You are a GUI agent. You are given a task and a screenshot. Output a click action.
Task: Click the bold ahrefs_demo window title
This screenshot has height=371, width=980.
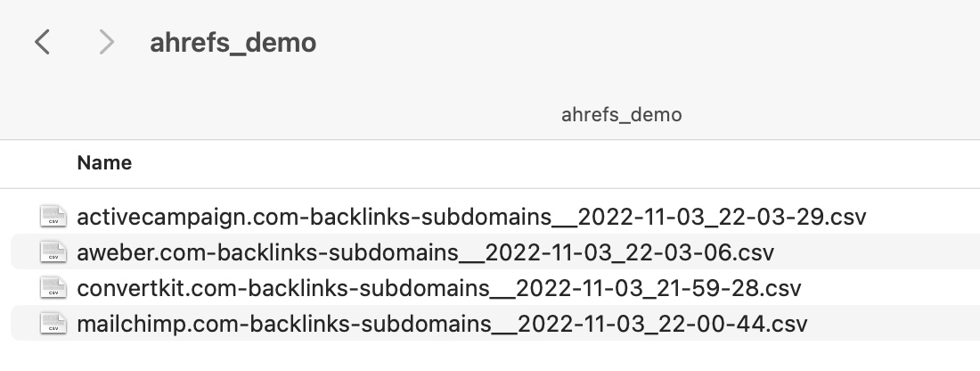233,43
